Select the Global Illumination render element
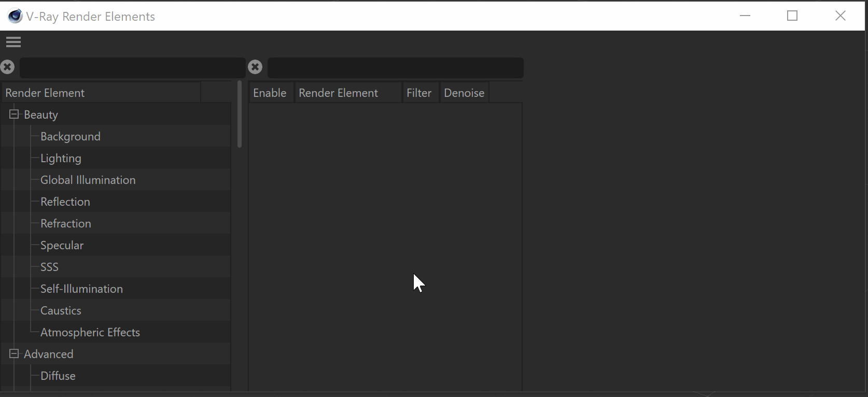The image size is (868, 397). coord(88,180)
